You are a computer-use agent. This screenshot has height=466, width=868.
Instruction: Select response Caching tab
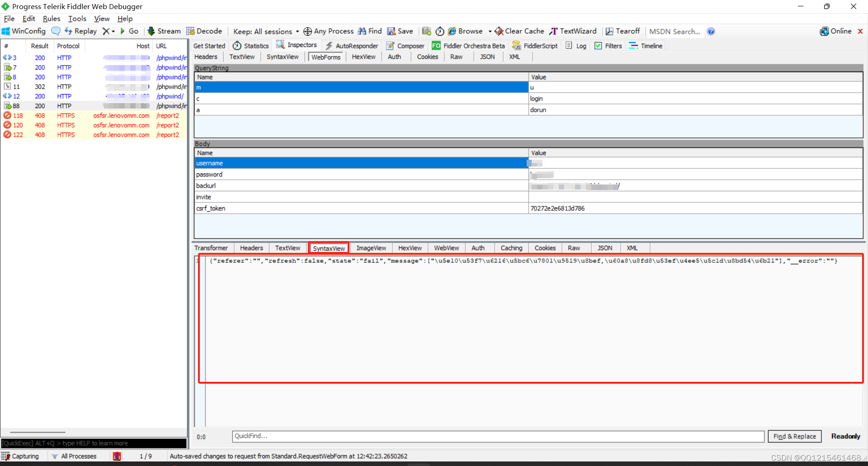coord(511,248)
